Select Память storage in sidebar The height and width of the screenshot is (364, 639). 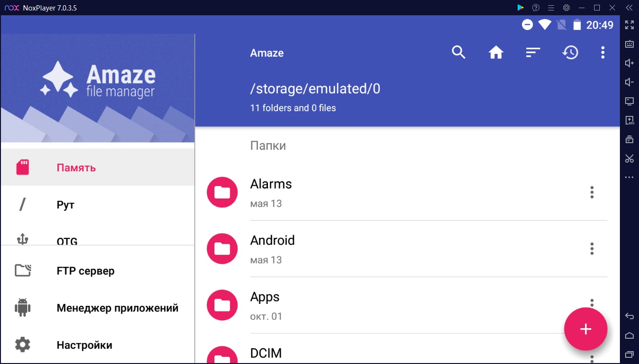pyautogui.click(x=97, y=167)
